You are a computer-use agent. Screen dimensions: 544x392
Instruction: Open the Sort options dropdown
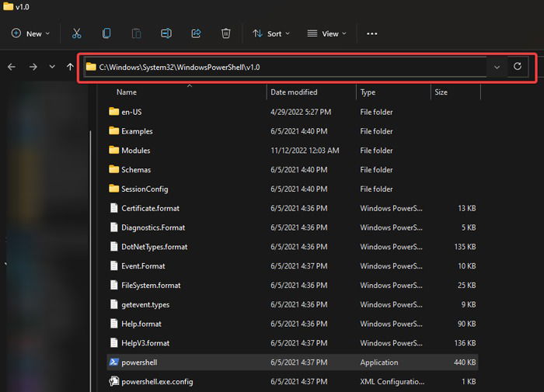271,33
